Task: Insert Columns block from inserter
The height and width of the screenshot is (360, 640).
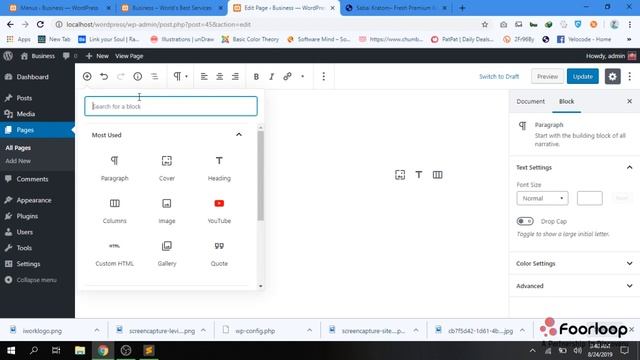Action: [x=115, y=211]
